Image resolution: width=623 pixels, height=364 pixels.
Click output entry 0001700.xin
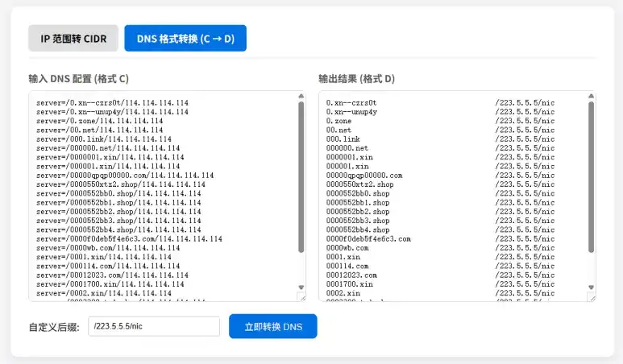[350, 284]
